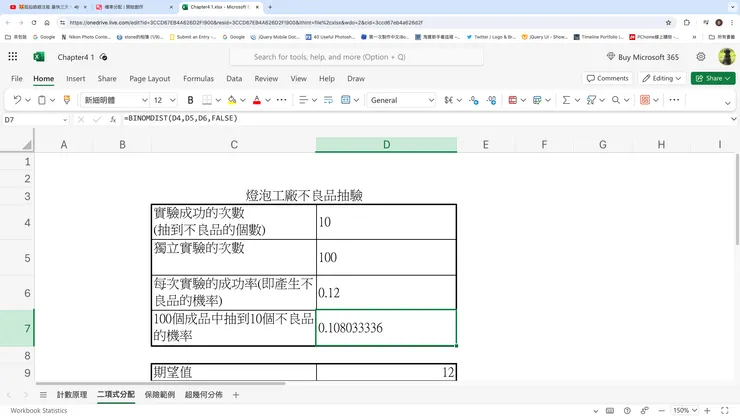This screenshot has height=416, width=740.
Task: Expand font color dropdown arrow
Action: [x=268, y=100]
